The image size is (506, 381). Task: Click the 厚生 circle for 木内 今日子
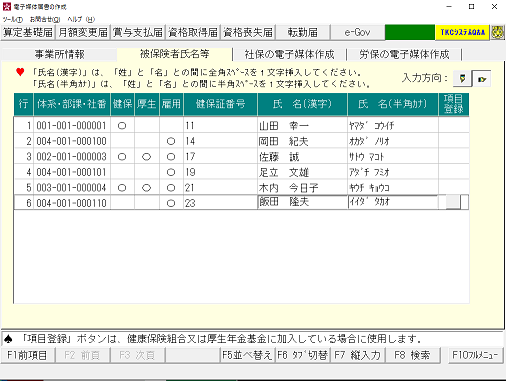coord(147,188)
